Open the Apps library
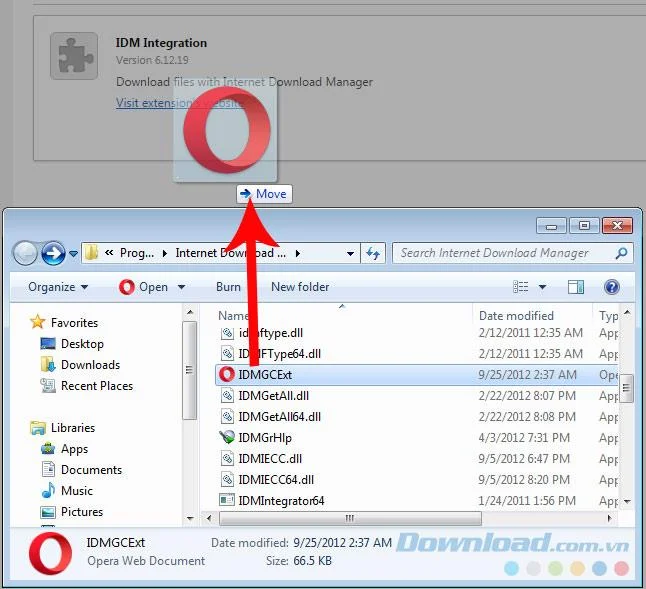This screenshot has width=646, height=589. 74,449
